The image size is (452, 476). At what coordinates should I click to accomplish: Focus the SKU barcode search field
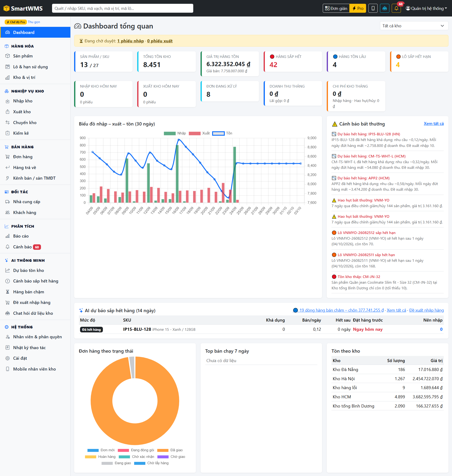(122, 8)
